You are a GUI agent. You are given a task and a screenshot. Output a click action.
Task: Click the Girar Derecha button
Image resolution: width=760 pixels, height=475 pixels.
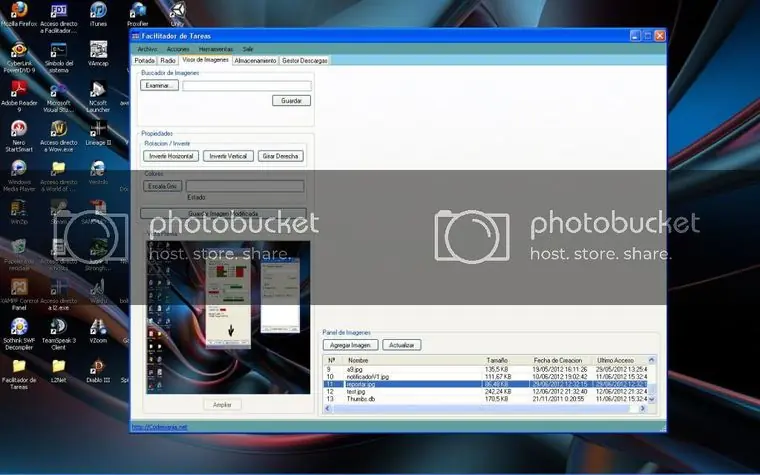(281, 156)
